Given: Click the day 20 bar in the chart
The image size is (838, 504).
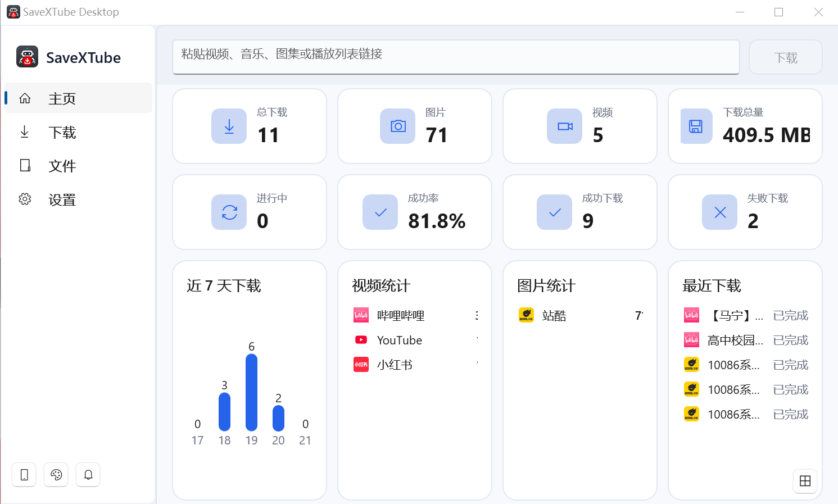Looking at the screenshot, I should click(x=278, y=418).
